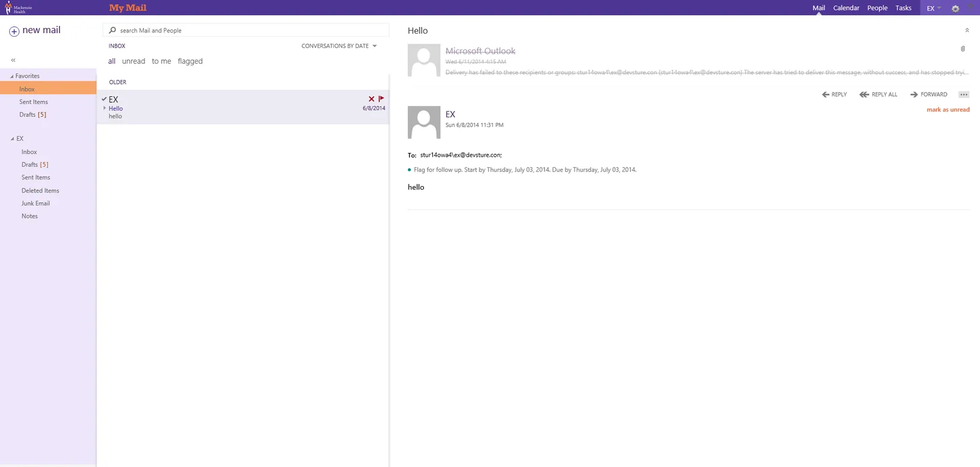The image size is (980, 467).
Task: Delete the EX Hello message with red X
Action: tap(371, 99)
